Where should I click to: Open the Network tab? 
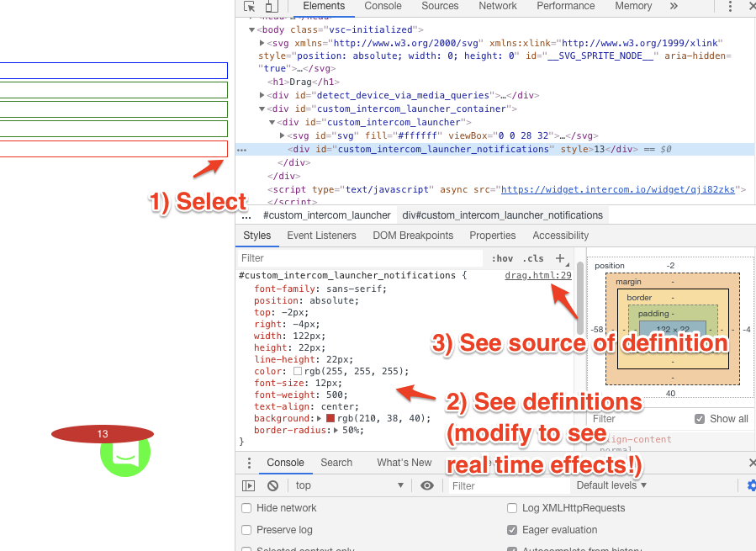click(x=498, y=6)
